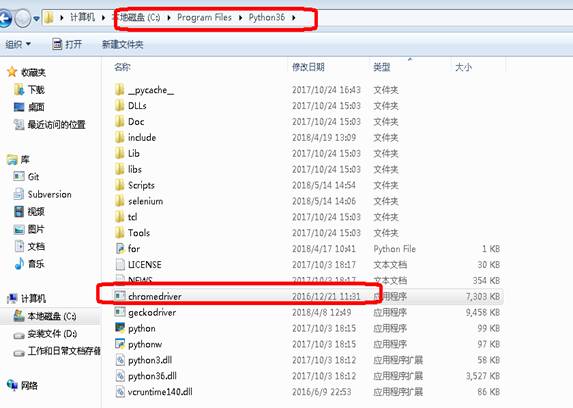The height and width of the screenshot is (408, 573).
Task: Click the Back navigation arrow button
Action: pyautogui.click(x=4, y=18)
